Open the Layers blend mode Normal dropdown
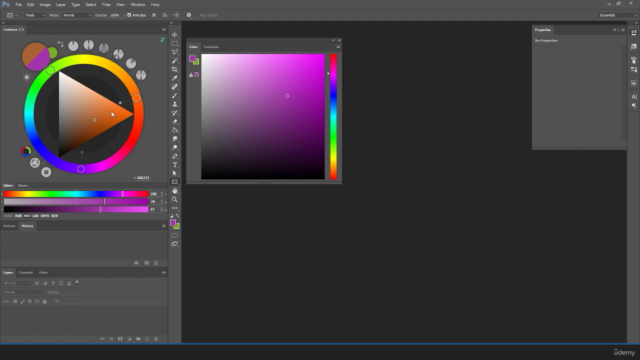The image size is (640, 360). (x=23, y=292)
